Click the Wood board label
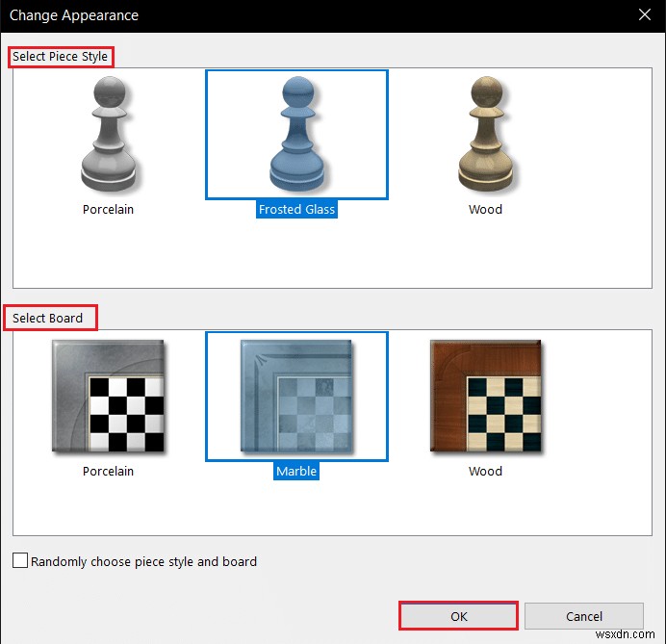The height and width of the screenshot is (644, 666). click(x=485, y=471)
